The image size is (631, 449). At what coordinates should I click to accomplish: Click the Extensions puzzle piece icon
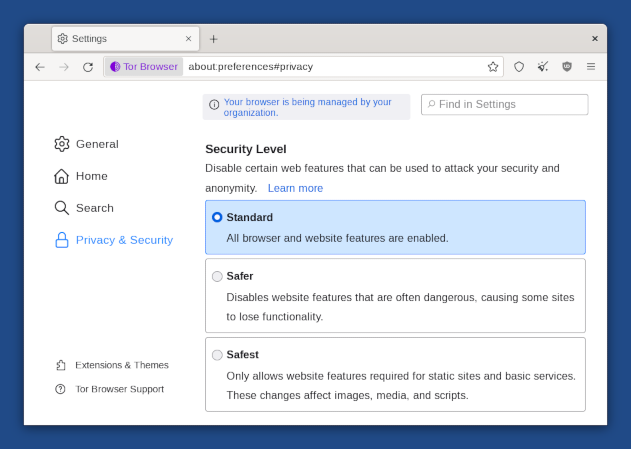click(x=61, y=365)
